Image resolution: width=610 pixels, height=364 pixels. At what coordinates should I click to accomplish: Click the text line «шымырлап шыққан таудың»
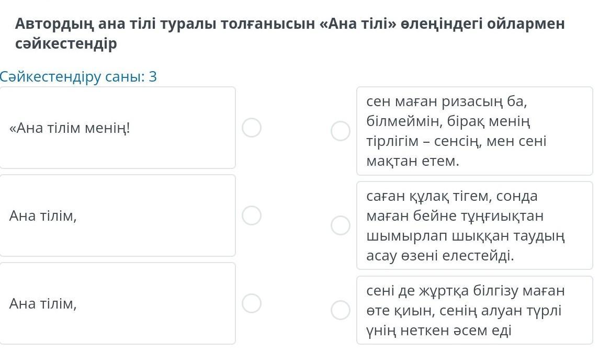click(465, 236)
